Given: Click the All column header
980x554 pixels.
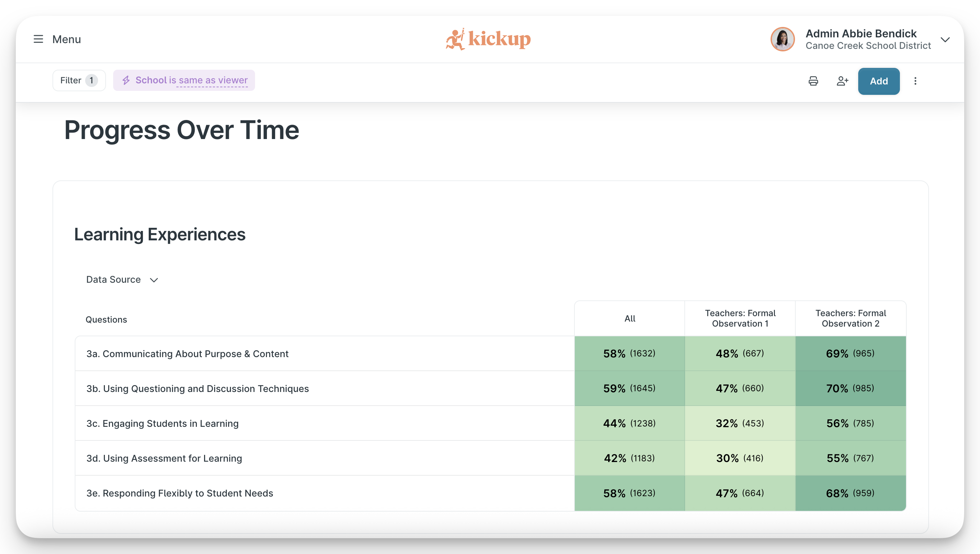Looking at the screenshot, I should click(x=630, y=318).
